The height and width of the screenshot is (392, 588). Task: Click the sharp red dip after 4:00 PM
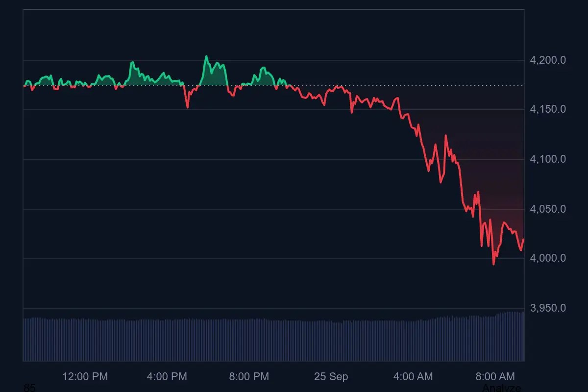pos(187,107)
